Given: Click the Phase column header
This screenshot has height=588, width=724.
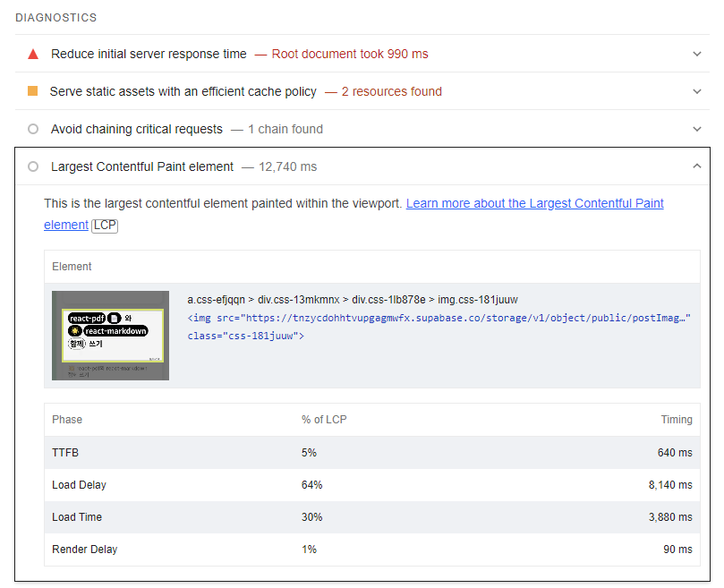Looking at the screenshot, I should click(67, 420).
